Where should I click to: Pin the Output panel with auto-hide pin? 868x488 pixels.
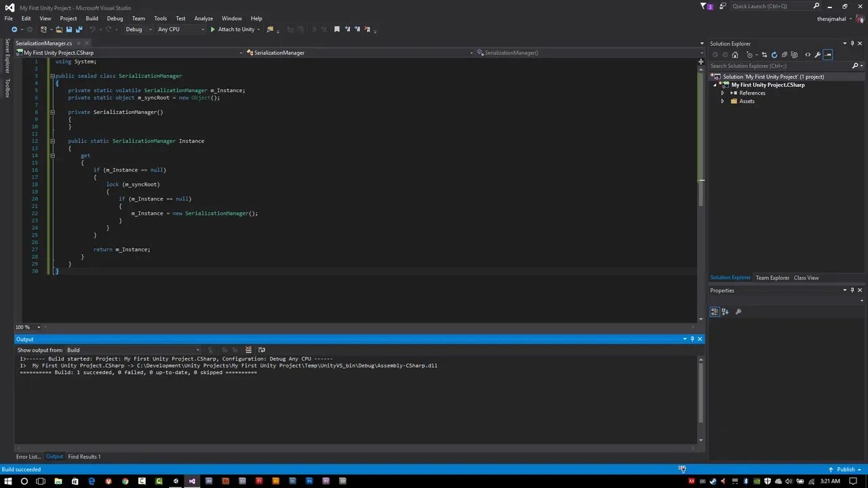click(692, 339)
